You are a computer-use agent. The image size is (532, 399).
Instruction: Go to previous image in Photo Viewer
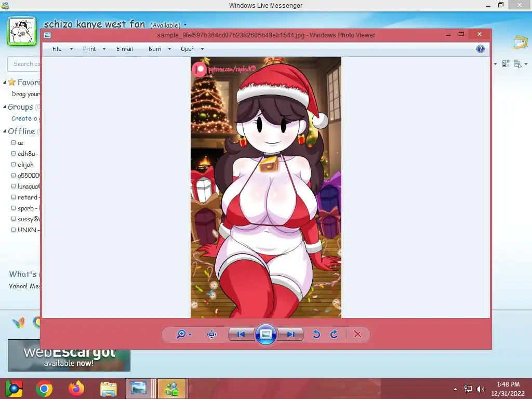pos(241,334)
